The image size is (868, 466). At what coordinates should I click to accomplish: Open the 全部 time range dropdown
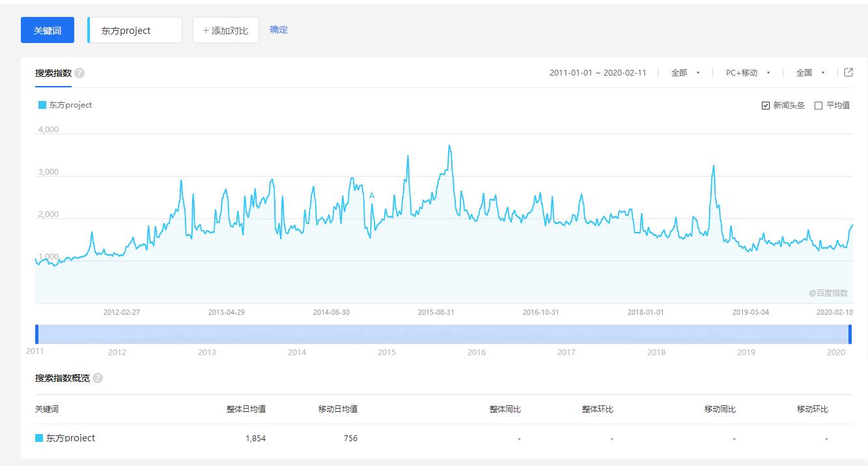pos(685,73)
